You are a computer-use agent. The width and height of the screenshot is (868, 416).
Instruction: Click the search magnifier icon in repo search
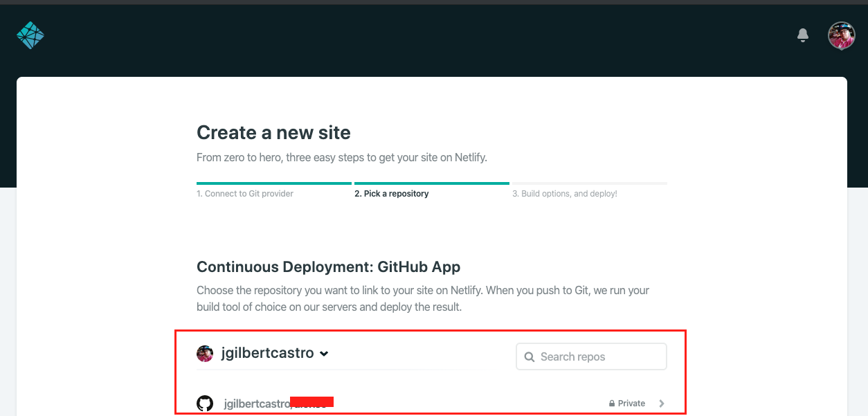point(530,356)
